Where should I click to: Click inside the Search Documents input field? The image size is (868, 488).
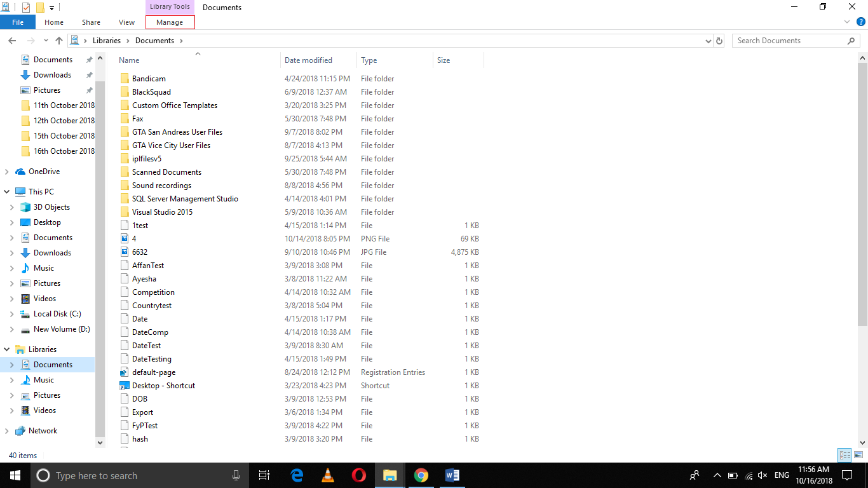click(788, 40)
